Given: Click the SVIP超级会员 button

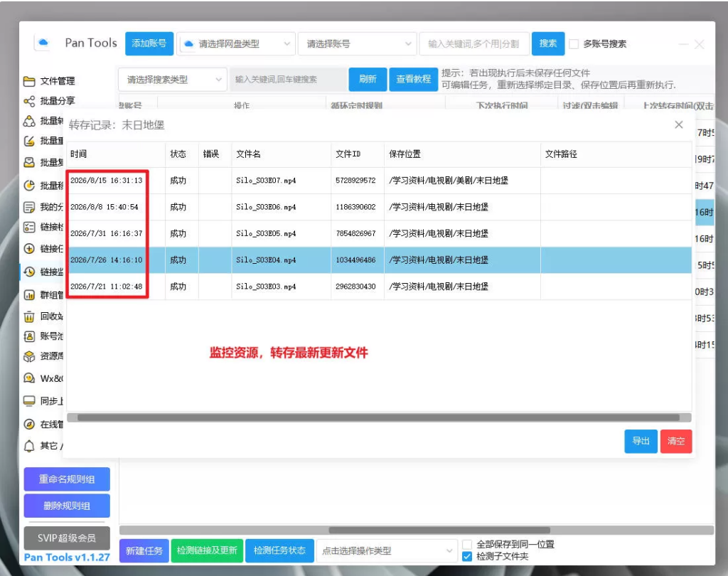Looking at the screenshot, I should pyautogui.click(x=67, y=538).
